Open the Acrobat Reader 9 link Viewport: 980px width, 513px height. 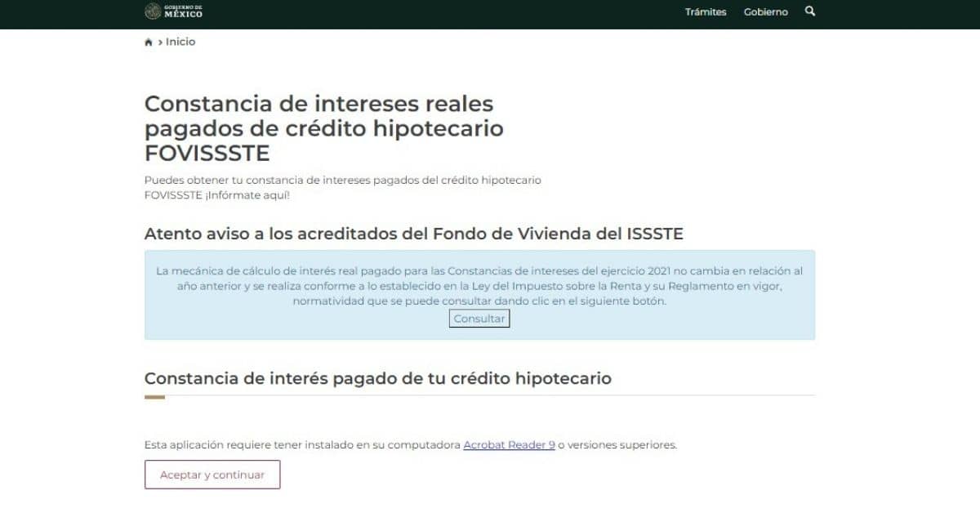click(509, 445)
